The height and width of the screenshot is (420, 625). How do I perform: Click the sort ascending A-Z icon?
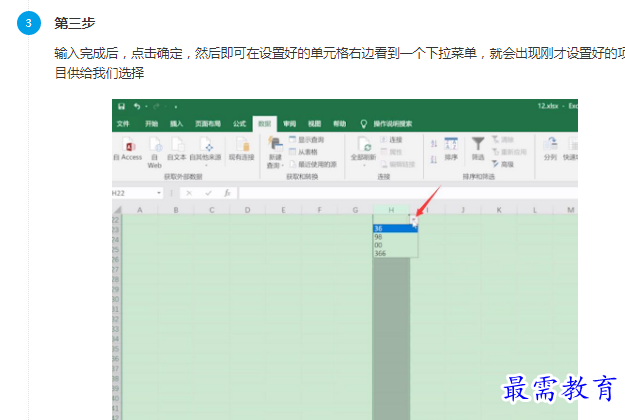pos(434,144)
